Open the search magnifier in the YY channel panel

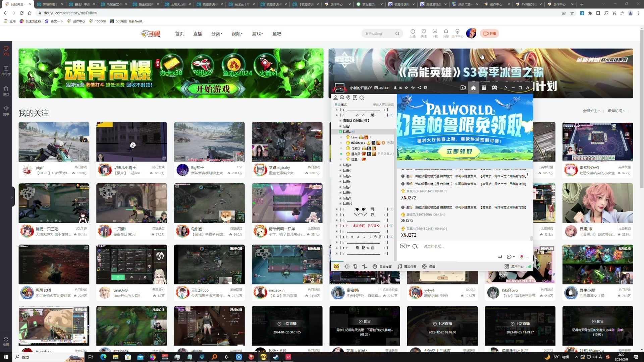[362, 98]
